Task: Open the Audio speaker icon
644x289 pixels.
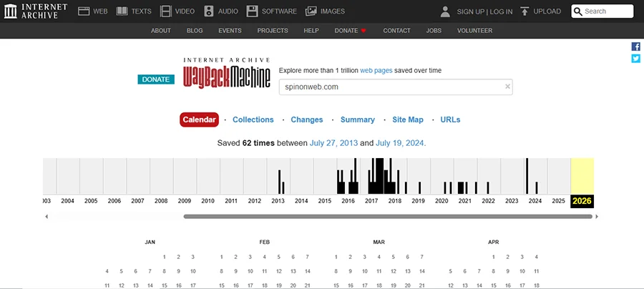Action: click(x=209, y=11)
